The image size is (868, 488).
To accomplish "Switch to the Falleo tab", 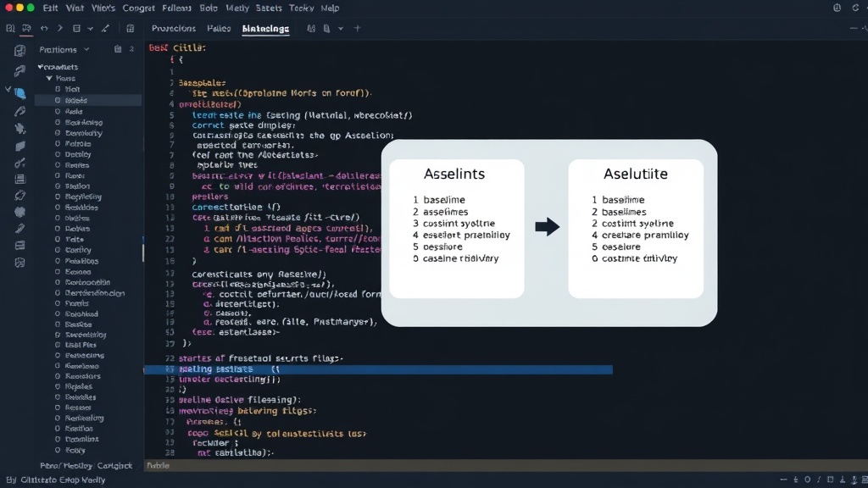I will [x=219, y=28].
